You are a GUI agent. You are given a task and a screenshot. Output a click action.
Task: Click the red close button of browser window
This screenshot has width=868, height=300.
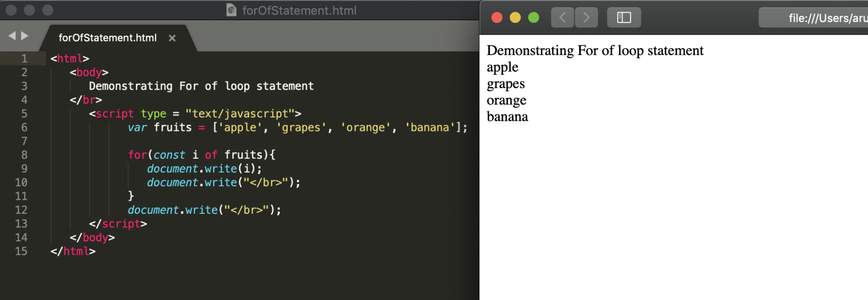(497, 18)
